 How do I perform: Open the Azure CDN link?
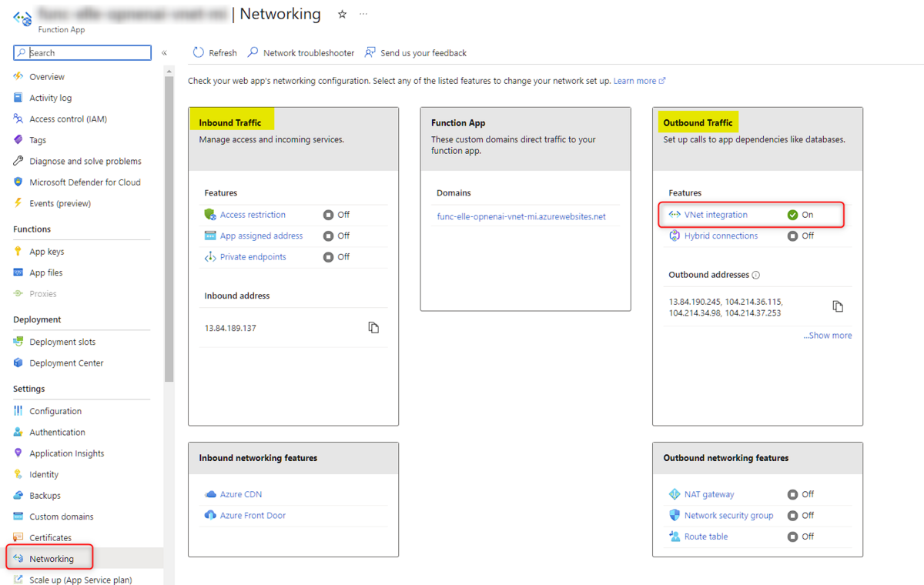click(x=241, y=494)
